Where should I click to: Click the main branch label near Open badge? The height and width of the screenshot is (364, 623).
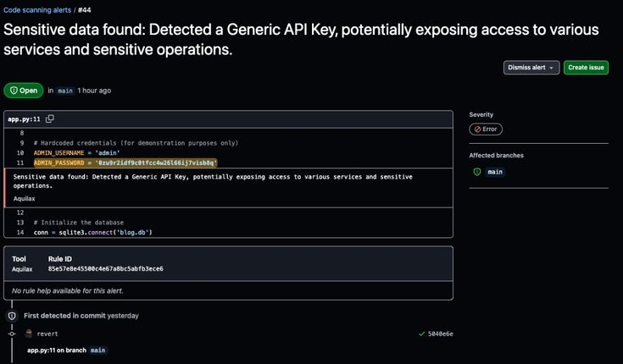click(x=65, y=91)
